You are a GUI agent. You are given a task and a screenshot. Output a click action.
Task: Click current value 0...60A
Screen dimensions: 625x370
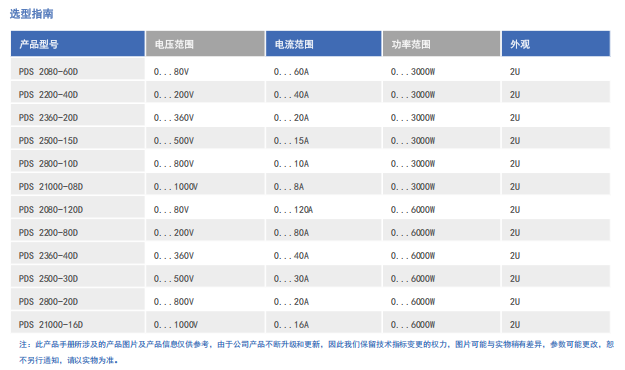291,72
